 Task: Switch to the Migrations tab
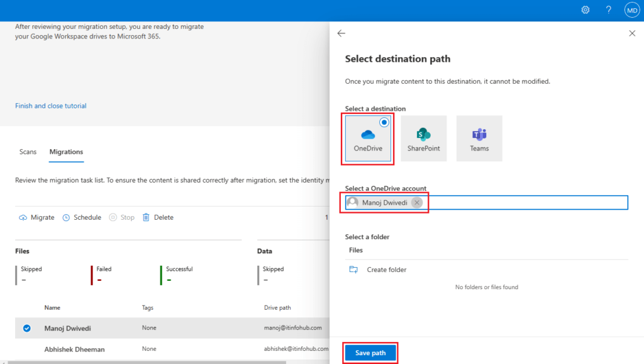(65, 151)
